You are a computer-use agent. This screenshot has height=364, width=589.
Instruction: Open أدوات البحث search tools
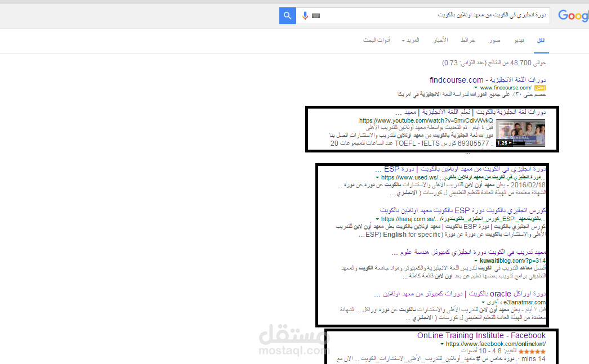tap(376, 40)
